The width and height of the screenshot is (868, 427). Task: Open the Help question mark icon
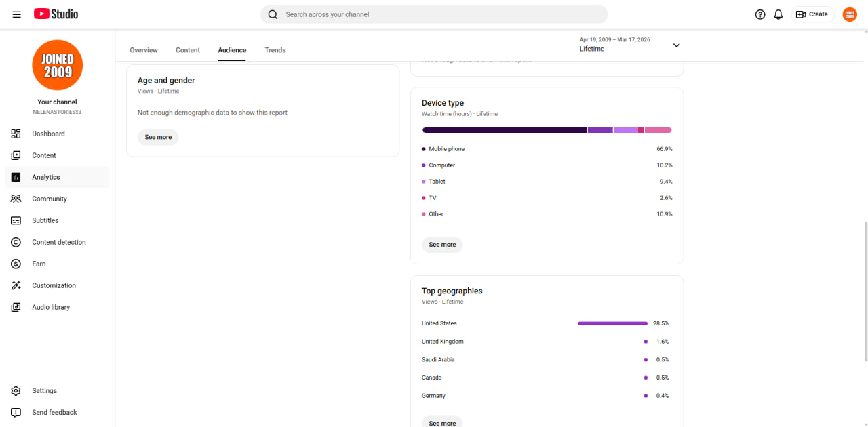coord(760,14)
